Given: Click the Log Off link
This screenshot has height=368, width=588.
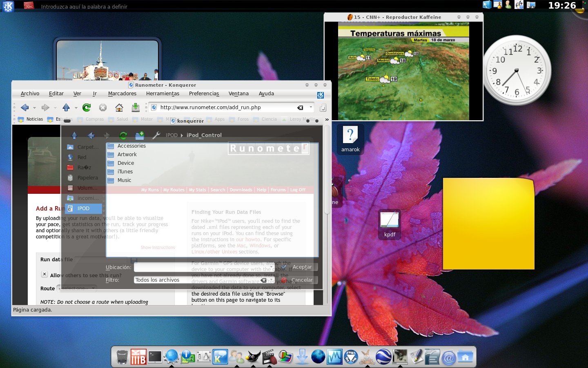Looking at the screenshot, I should [298, 190].
